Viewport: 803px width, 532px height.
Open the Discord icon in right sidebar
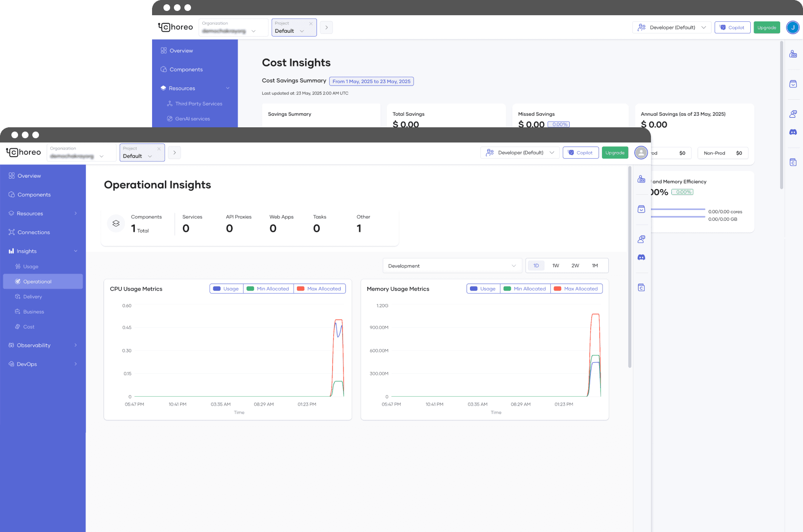[641, 257]
